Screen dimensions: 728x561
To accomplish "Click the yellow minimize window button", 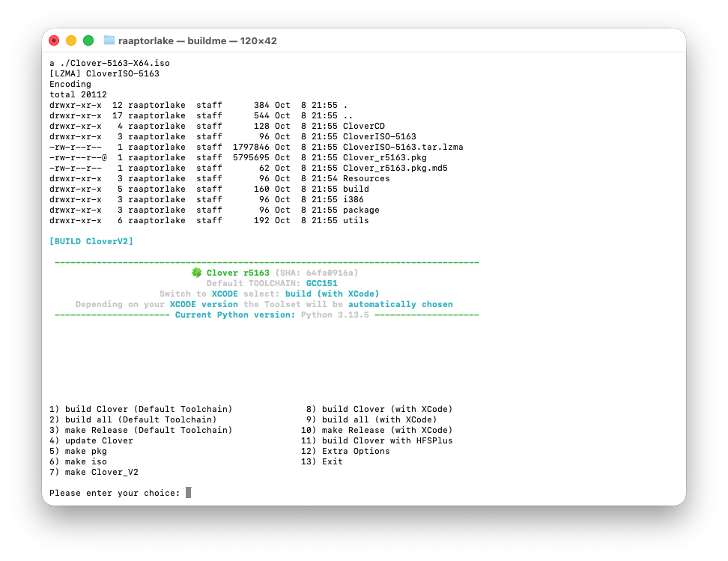I will click(71, 41).
